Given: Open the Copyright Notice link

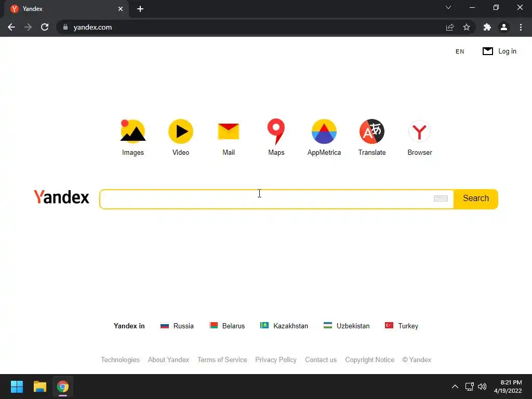Looking at the screenshot, I should 369,360.
